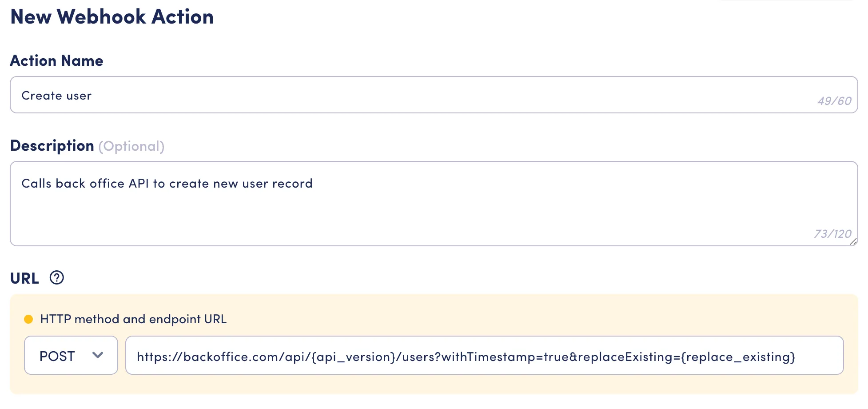The height and width of the screenshot is (409, 868).
Task: Click the Description field label
Action: coord(52,146)
